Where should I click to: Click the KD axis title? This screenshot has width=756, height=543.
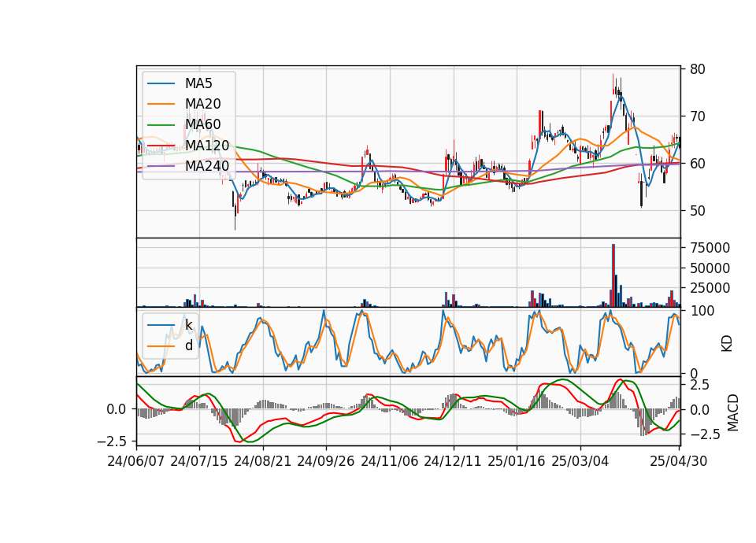pyautogui.click(x=727, y=344)
